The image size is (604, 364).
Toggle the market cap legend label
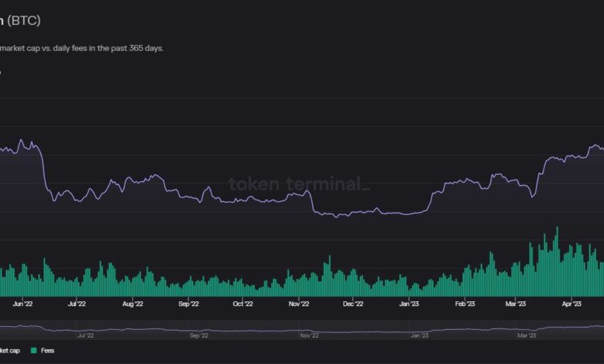pyautogui.click(x=10, y=351)
